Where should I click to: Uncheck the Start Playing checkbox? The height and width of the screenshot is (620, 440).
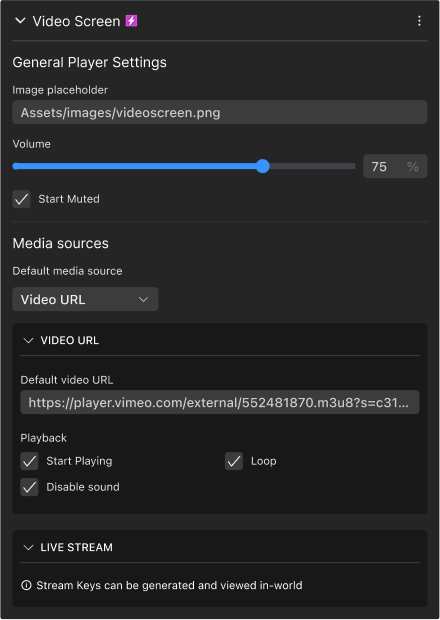29,461
